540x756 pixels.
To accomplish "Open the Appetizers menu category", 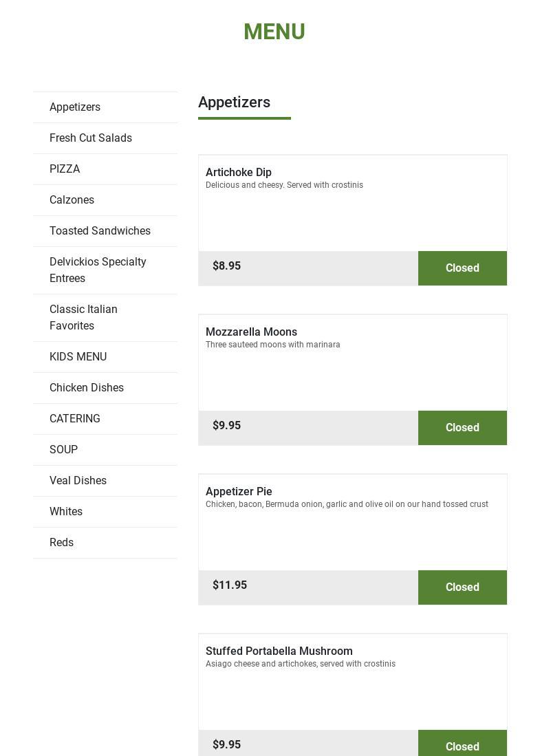I will point(75,107).
